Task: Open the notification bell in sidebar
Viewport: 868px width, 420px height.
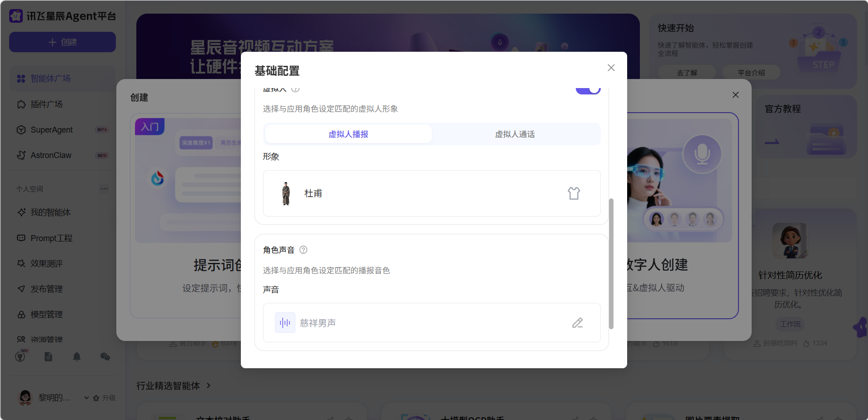Action: (x=77, y=357)
